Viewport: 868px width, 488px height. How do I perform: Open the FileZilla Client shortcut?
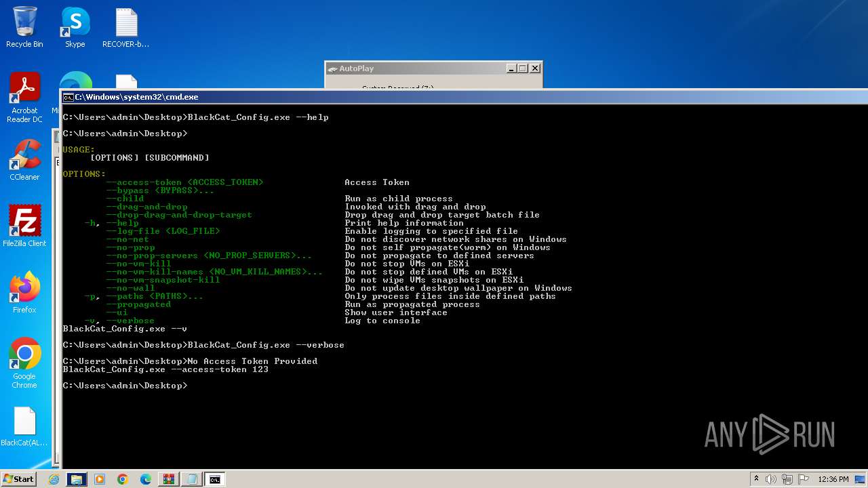click(x=24, y=226)
